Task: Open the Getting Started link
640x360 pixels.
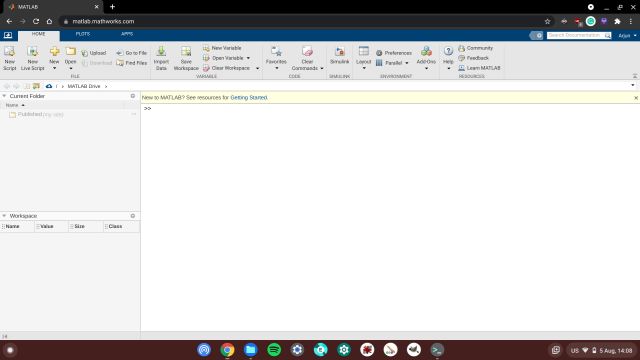Action: pyautogui.click(x=249, y=98)
